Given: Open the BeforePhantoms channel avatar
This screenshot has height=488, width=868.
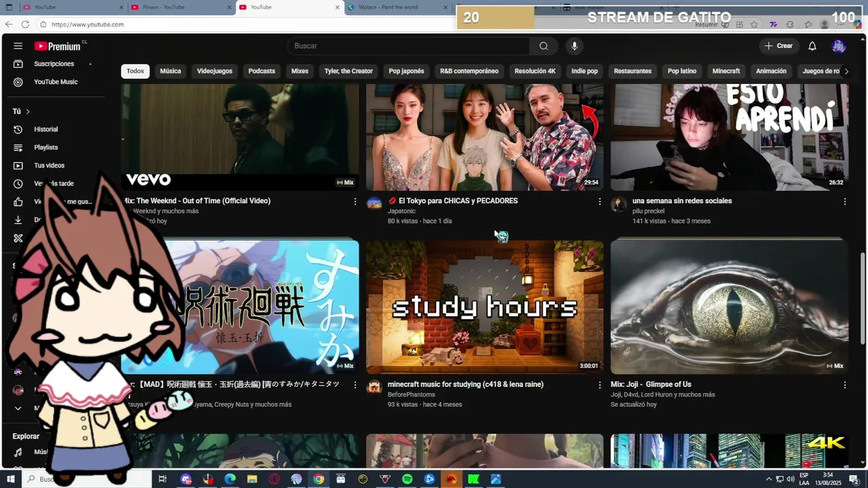Looking at the screenshot, I should tap(374, 388).
